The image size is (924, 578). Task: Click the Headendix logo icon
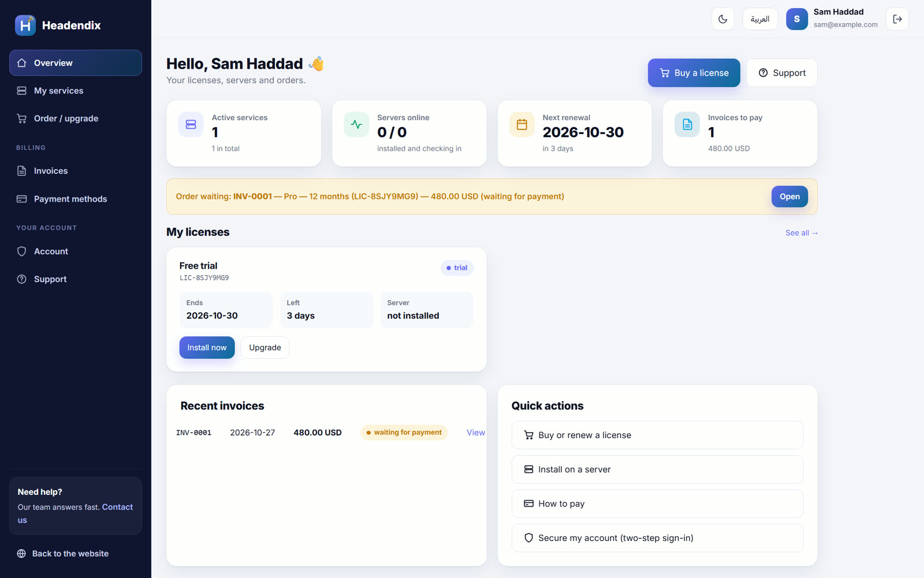tap(25, 25)
